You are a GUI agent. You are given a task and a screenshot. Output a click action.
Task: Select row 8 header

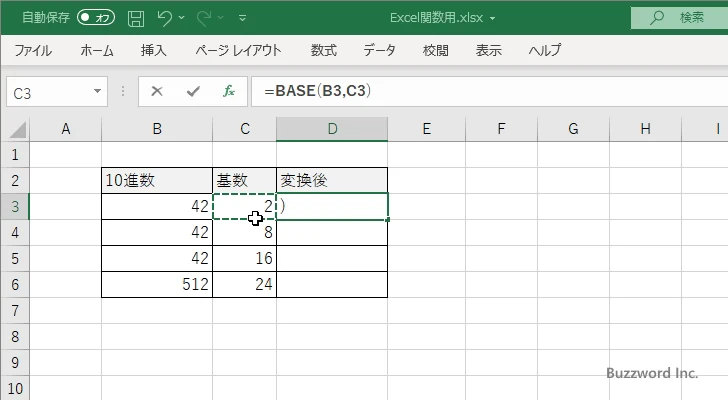tap(15, 336)
